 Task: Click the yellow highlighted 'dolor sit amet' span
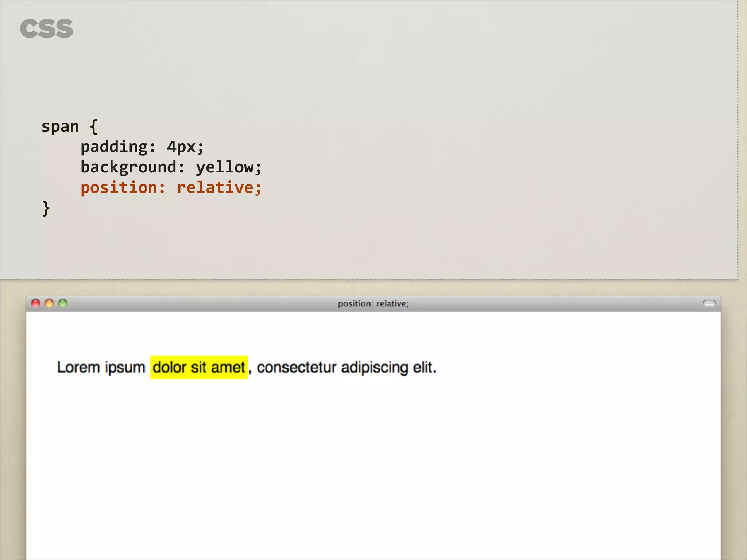199,367
